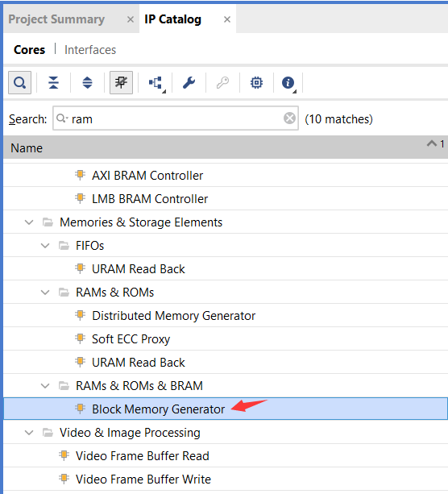The height and width of the screenshot is (494, 448).
Task: Clear the ram search text
Action: pos(289,118)
